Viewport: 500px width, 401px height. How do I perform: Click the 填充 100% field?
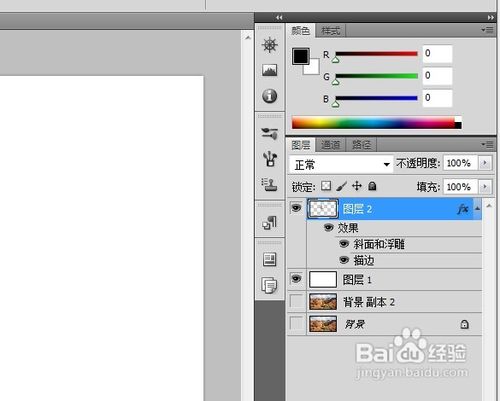460,187
